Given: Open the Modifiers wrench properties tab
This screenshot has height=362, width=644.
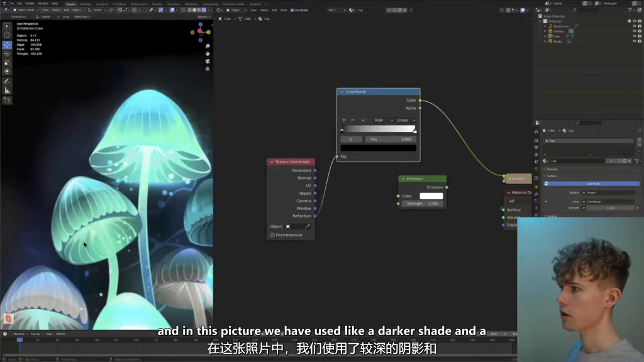Looking at the screenshot, I should pyautogui.click(x=536, y=194).
